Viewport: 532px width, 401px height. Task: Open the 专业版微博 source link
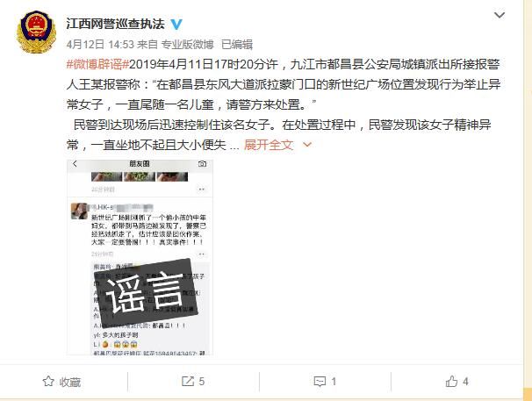187,45
